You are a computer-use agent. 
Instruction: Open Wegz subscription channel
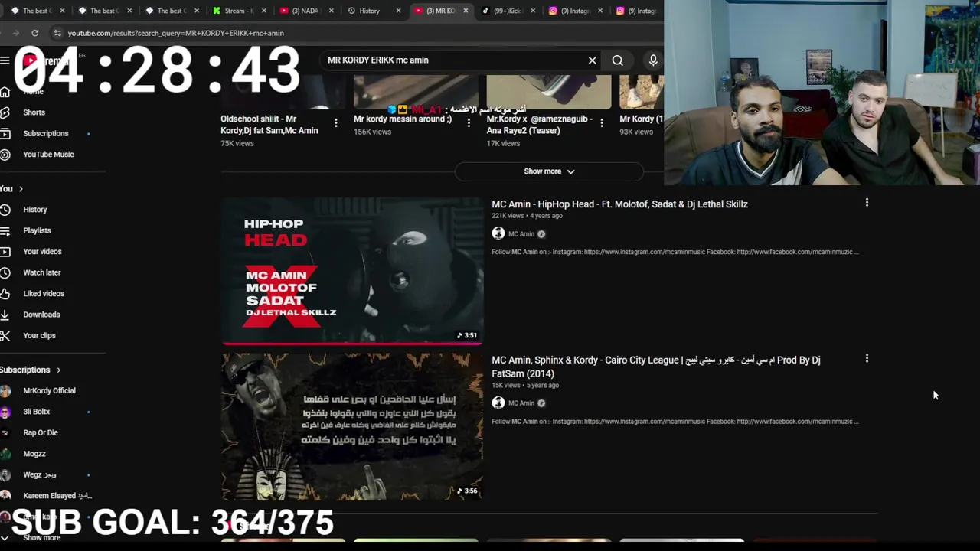click(39, 475)
